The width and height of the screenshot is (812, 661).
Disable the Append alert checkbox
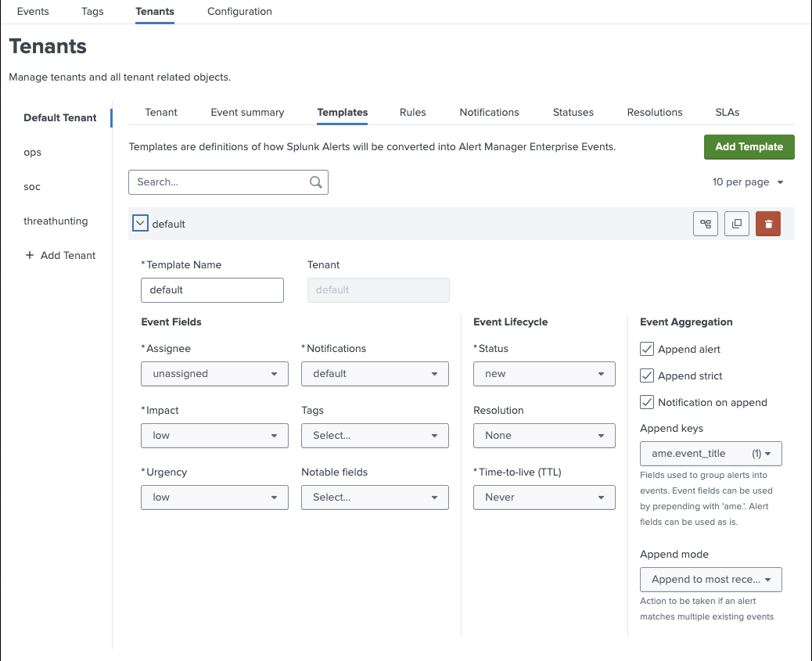tap(647, 349)
